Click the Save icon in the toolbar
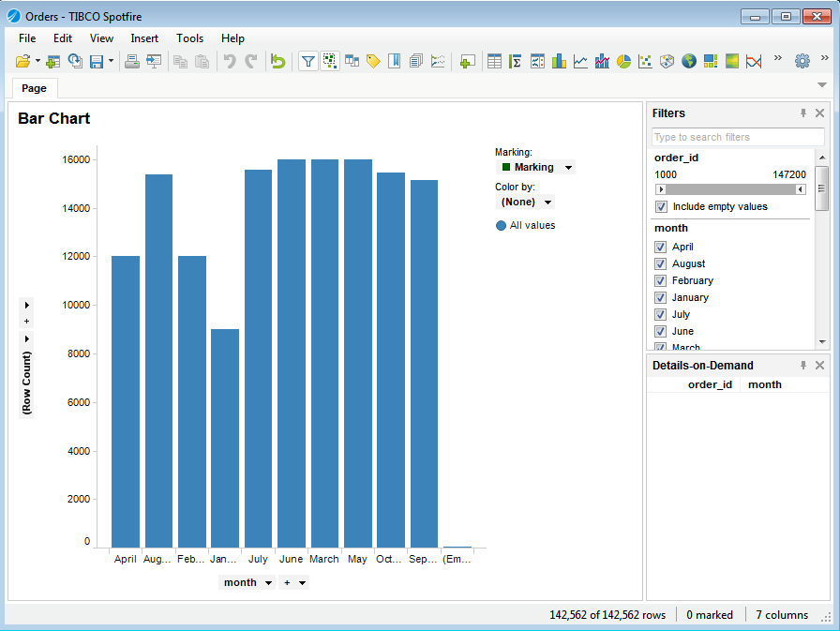The width and height of the screenshot is (840, 631). [97, 61]
